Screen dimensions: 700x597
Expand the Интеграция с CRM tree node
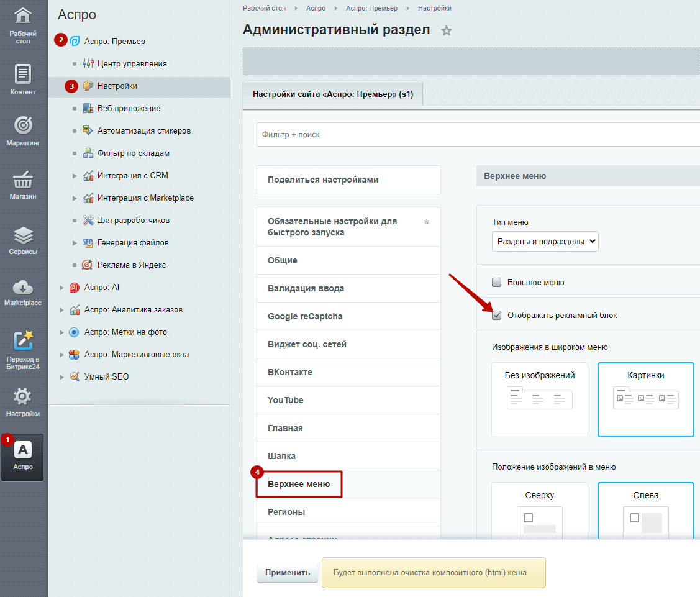[x=75, y=175]
